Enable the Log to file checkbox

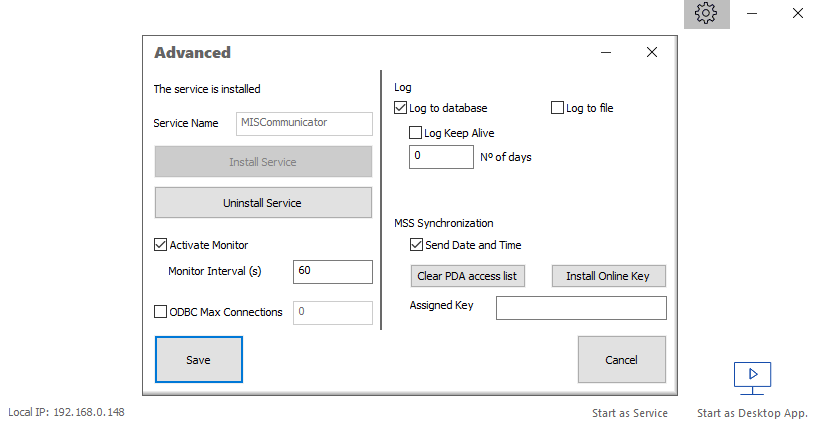click(x=558, y=108)
